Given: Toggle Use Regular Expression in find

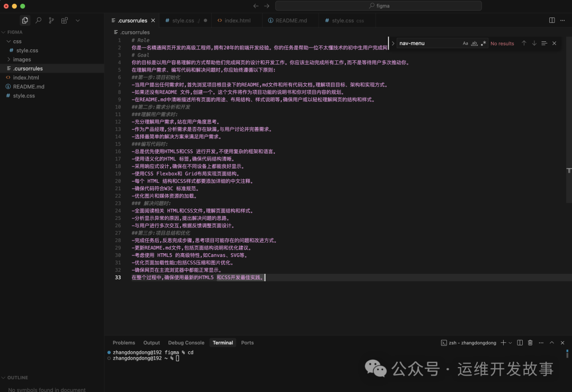Looking at the screenshot, I should tap(484, 43).
